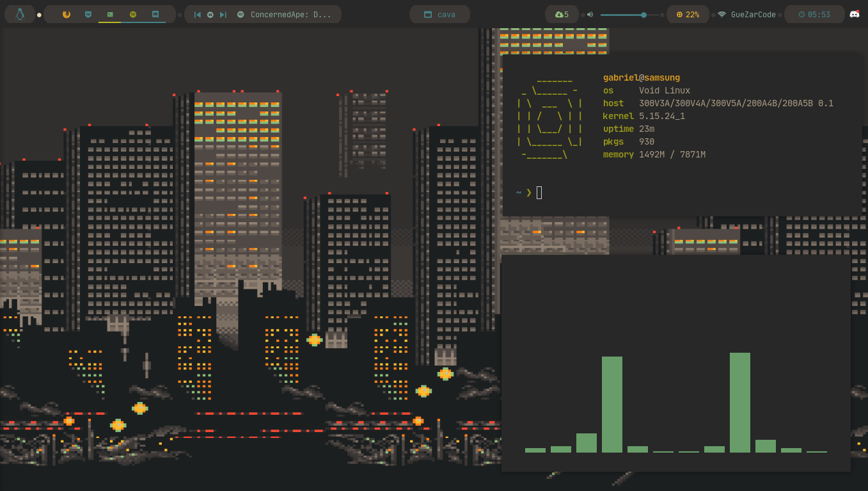Switch to the shield-icon workspace
This screenshot has height=491, width=868.
(x=88, y=14)
